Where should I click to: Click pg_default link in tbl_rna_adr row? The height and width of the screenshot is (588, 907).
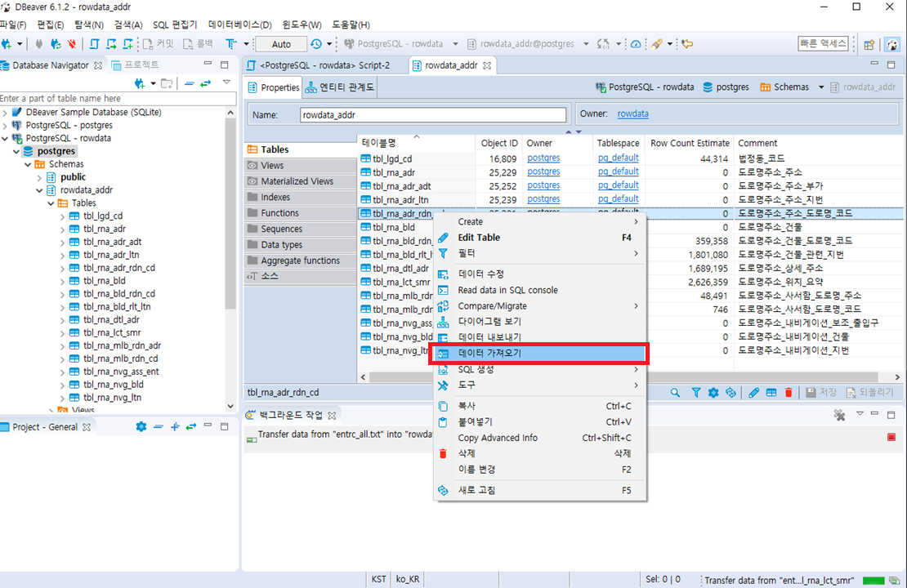(619, 171)
